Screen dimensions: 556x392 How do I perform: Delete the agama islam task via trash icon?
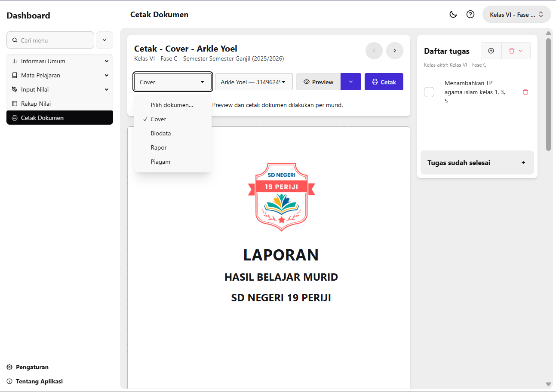pos(525,92)
